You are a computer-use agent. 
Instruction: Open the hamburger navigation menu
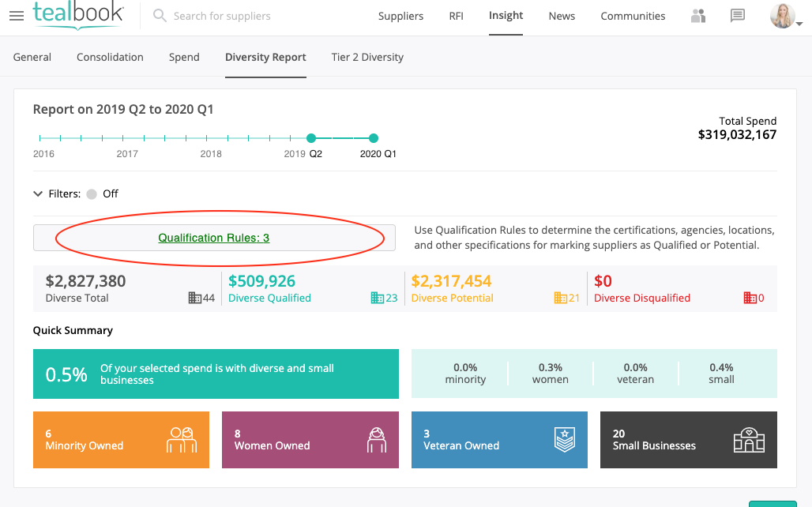16,16
